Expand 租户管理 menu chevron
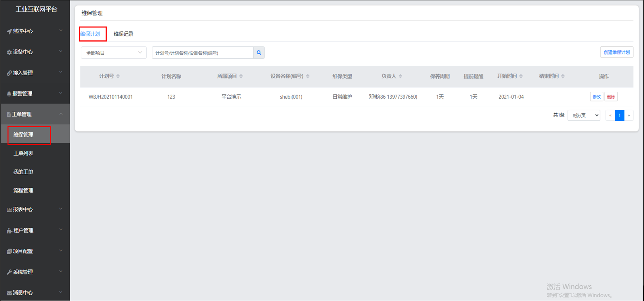This screenshot has height=301, width=644. [61, 230]
